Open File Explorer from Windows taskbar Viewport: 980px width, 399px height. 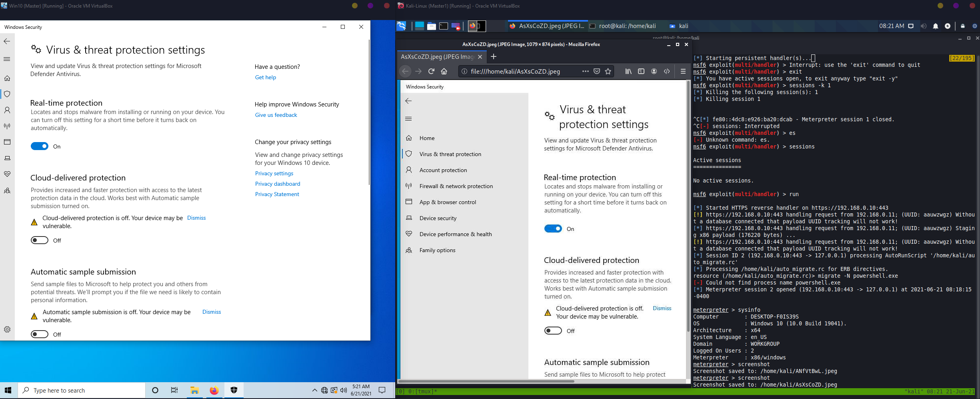pyautogui.click(x=194, y=390)
